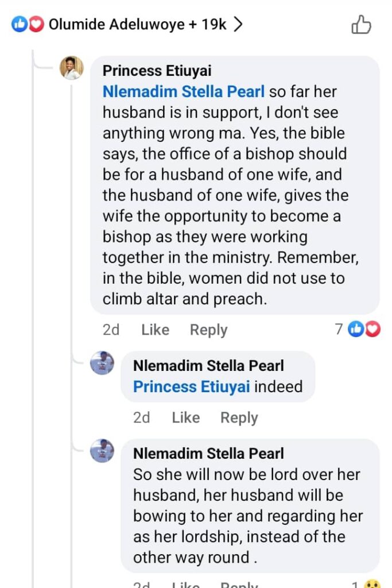The image size is (392, 588).
Task: Like Princess Etiuyai's comment
Action: (x=155, y=330)
